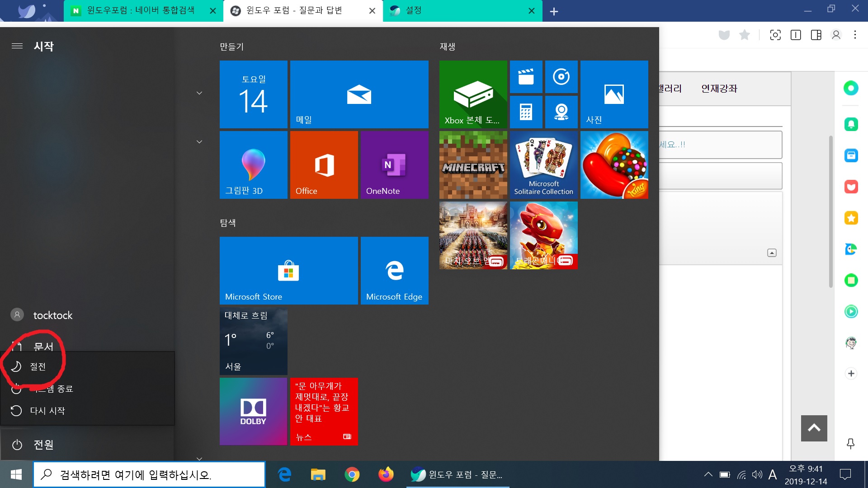Viewport: 868px width, 488px height.
Task: Show hidden system tray icons
Action: [708, 474]
